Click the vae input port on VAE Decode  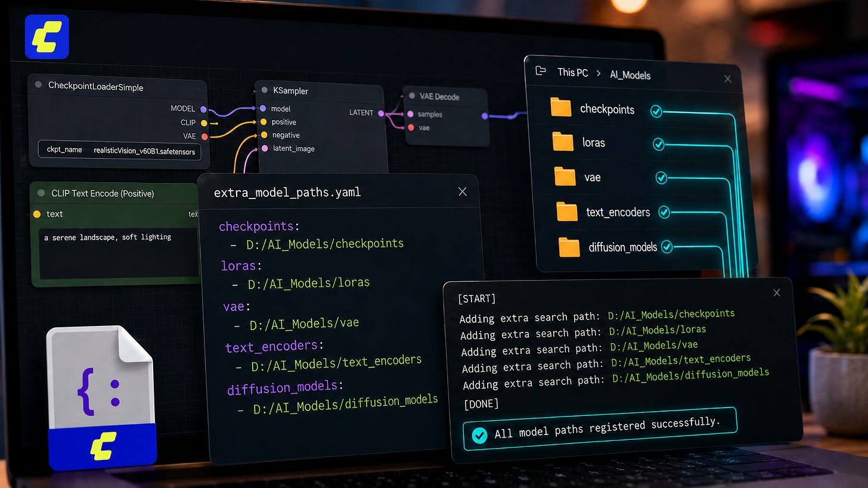(x=410, y=128)
